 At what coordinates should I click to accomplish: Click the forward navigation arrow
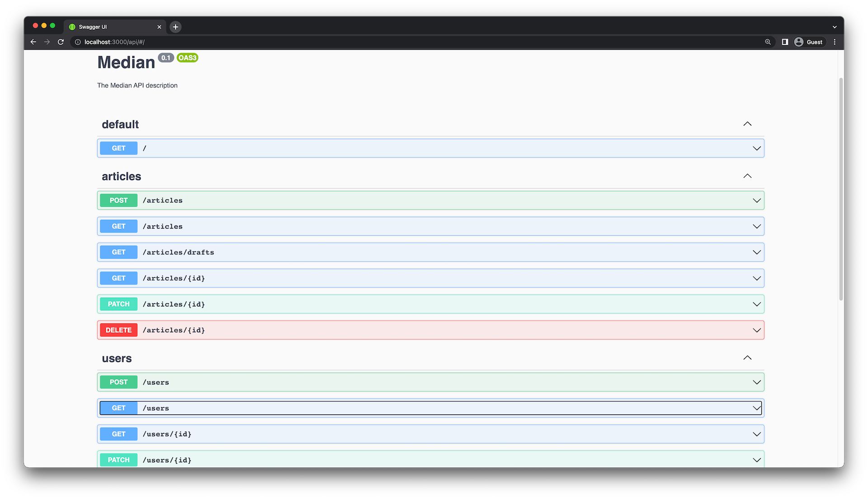tap(47, 42)
